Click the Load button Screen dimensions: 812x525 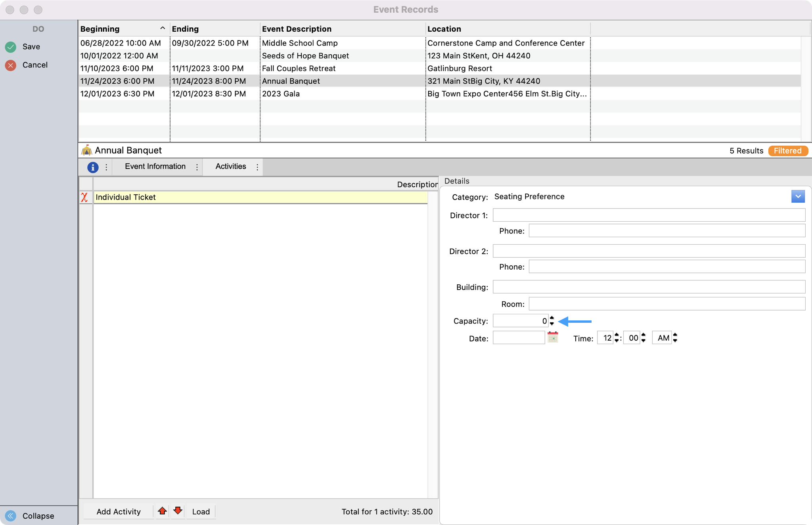coord(201,512)
